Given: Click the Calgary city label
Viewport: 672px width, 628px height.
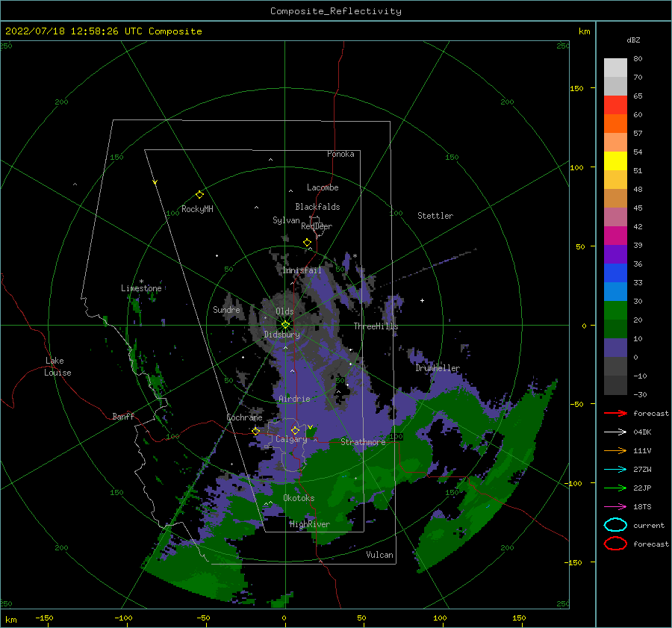Looking at the screenshot, I should pos(291,439).
